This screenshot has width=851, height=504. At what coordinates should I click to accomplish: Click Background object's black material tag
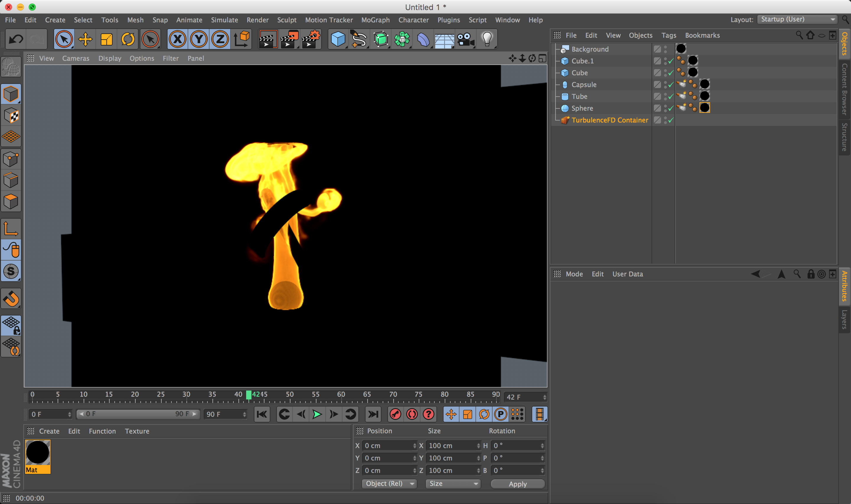pos(681,49)
